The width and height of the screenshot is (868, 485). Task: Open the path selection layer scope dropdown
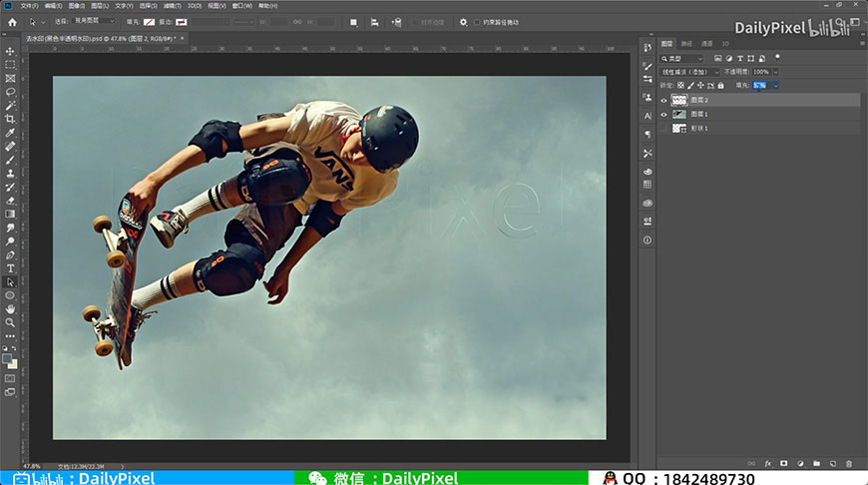pos(93,21)
